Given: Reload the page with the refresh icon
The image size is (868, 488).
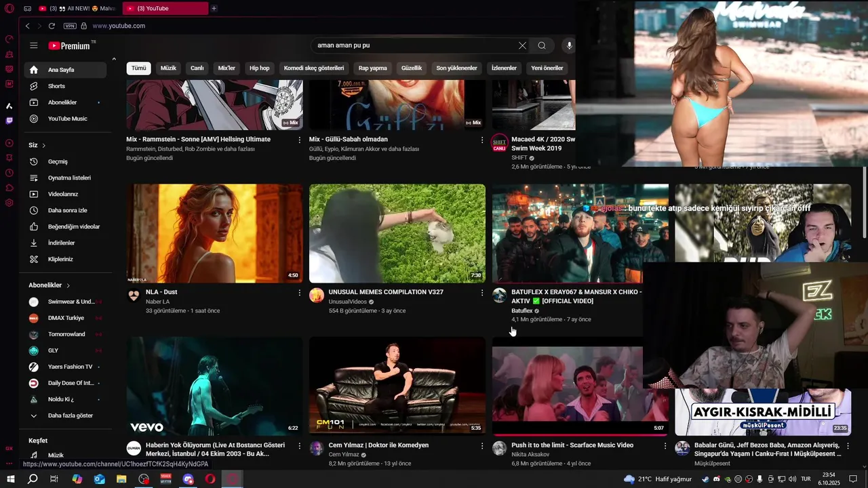Looking at the screenshot, I should (x=52, y=26).
